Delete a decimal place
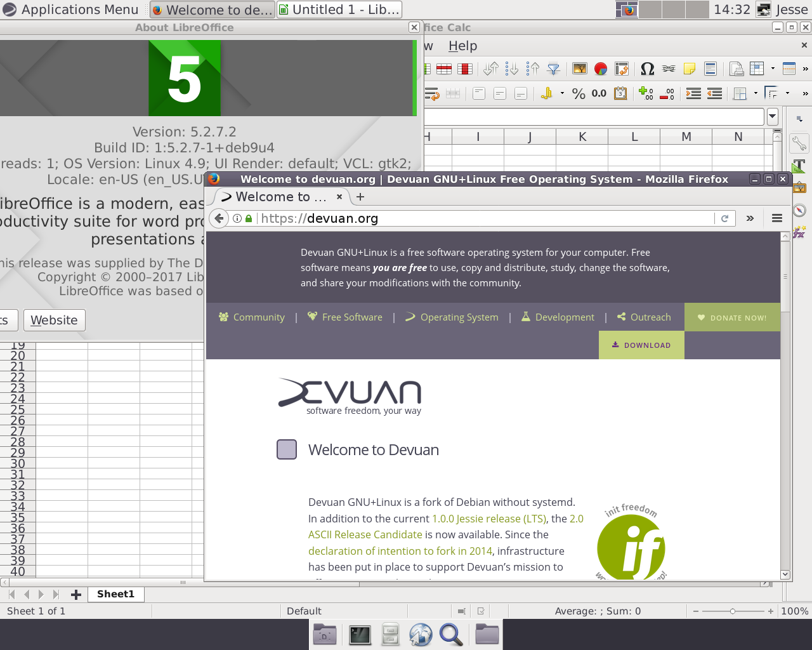This screenshot has height=650, width=812. [x=667, y=93]
